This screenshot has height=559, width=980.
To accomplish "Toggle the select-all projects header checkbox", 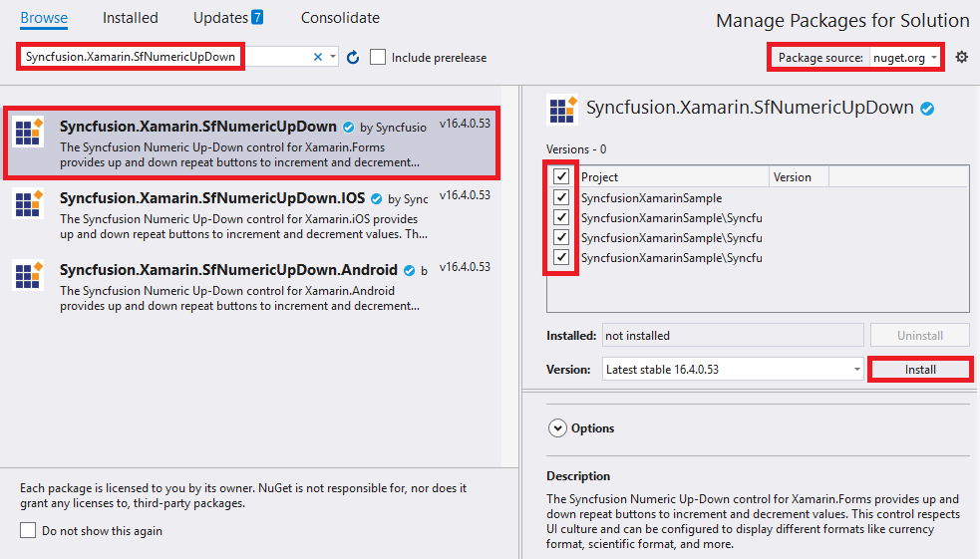I will pyautogui.click(x=562, y=176).
